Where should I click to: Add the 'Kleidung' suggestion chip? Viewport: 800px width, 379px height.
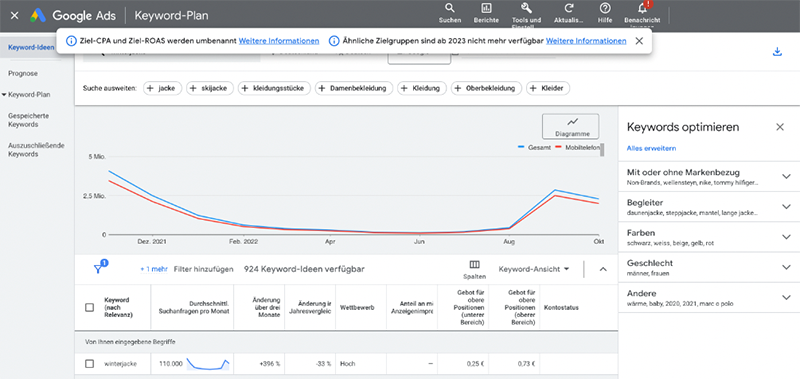click(x=422, y=88)
